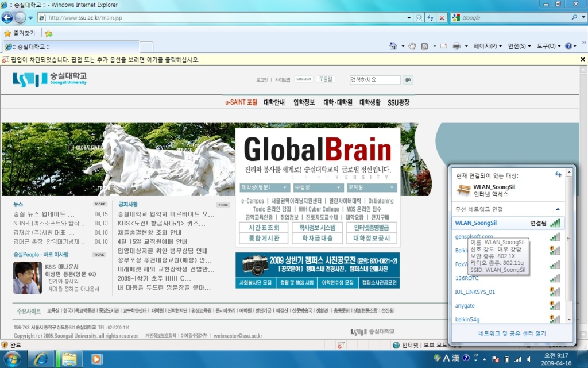Open Windows Explorer folder taskbar icon
This screenshot has width=588, height=368.
(x=69, y=359)
